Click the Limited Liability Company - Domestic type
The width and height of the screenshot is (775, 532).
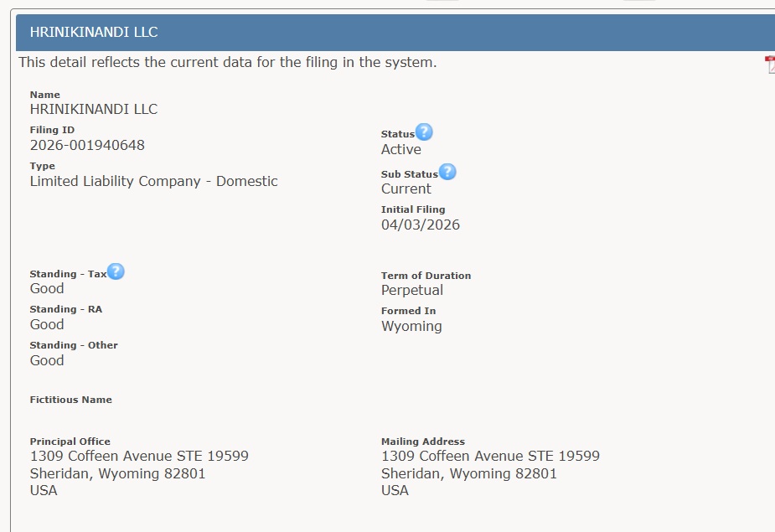click(x=153, y=181)
